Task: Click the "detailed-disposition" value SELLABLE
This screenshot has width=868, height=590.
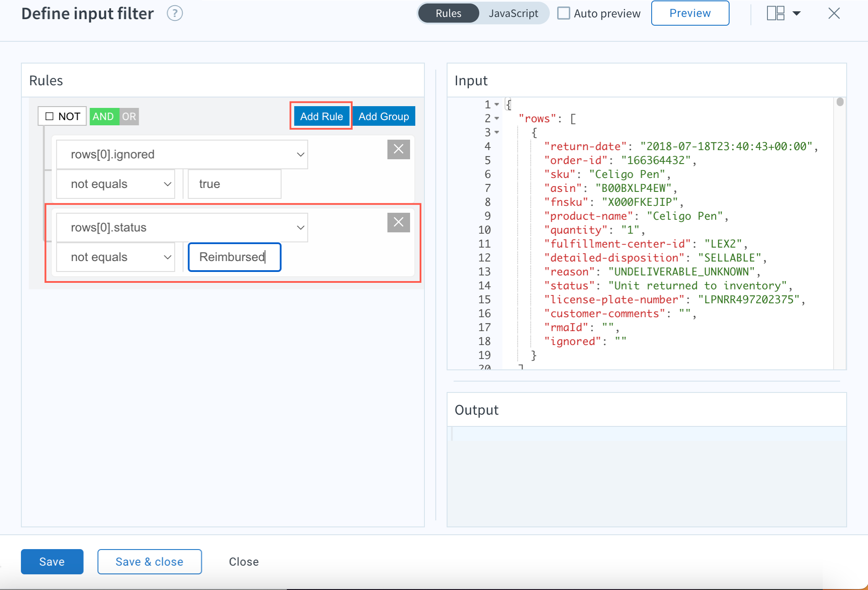Action: click(730, 258)
